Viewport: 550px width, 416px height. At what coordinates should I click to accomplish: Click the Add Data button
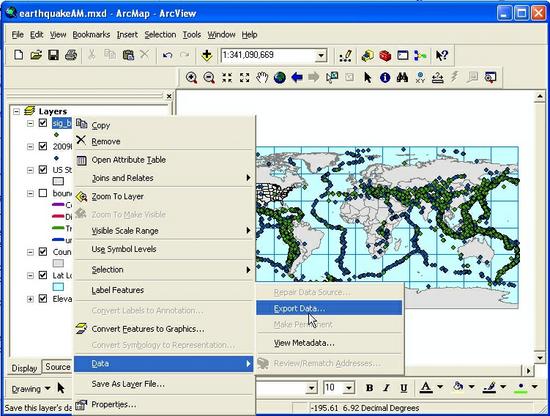[x=207, y=55]
